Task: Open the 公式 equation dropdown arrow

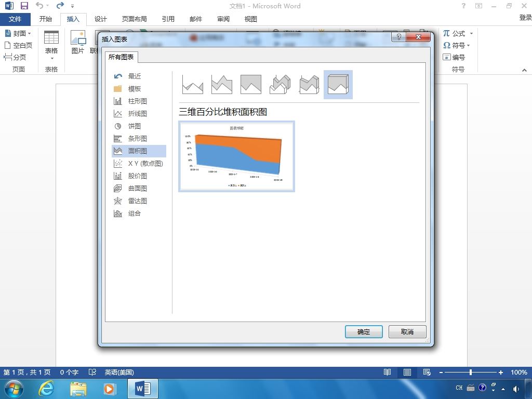Action: [x=471, y=33]
